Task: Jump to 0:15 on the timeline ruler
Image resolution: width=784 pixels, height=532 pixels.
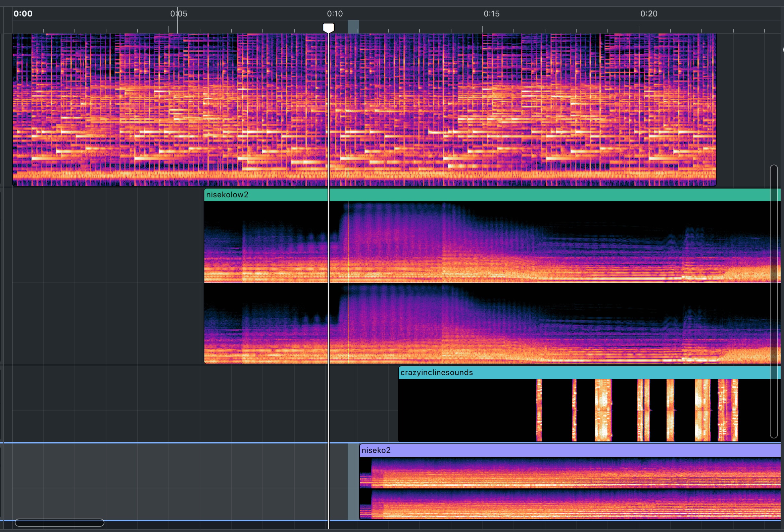Action: (492, 14)
